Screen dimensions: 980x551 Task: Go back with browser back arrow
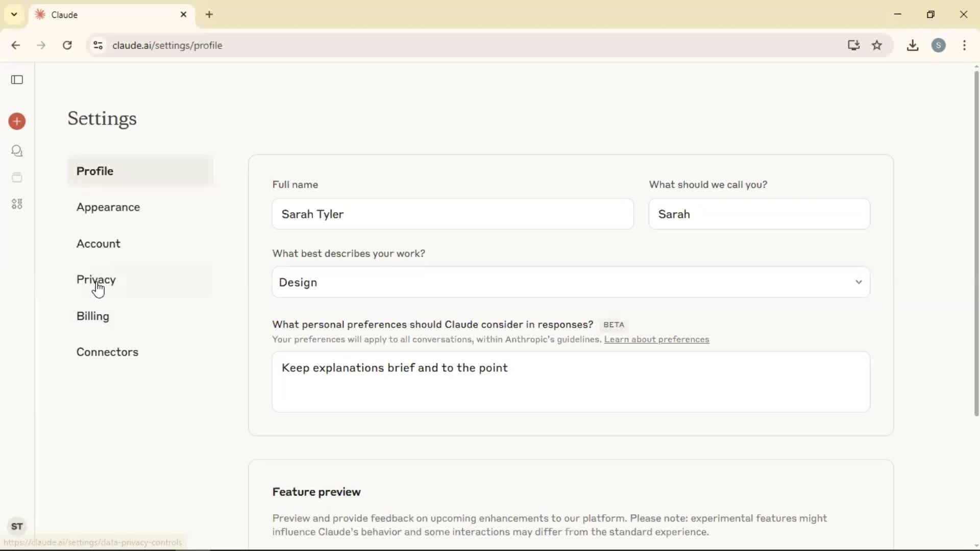pos(16,45)
